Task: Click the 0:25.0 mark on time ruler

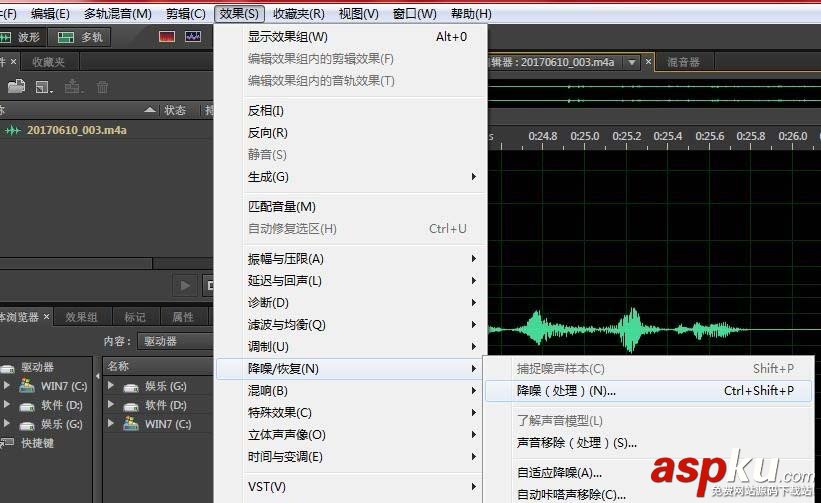Action: [x=584, y=137]
